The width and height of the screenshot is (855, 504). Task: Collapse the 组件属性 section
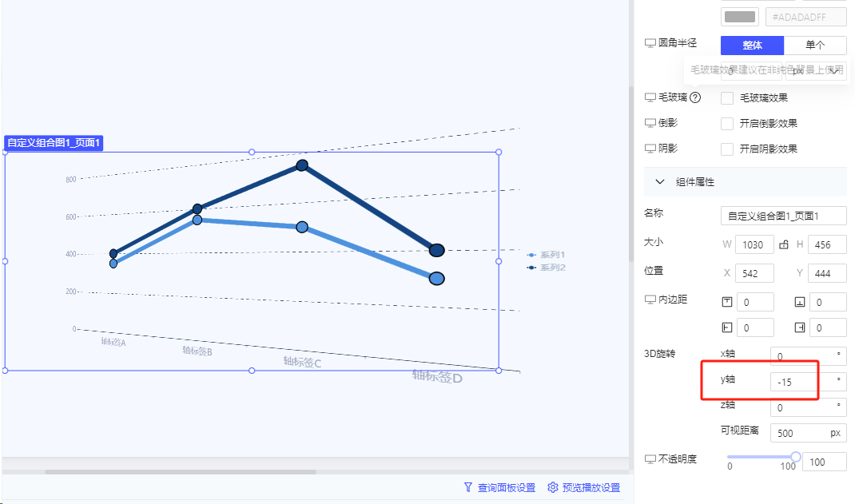click(x=660, y=182)
